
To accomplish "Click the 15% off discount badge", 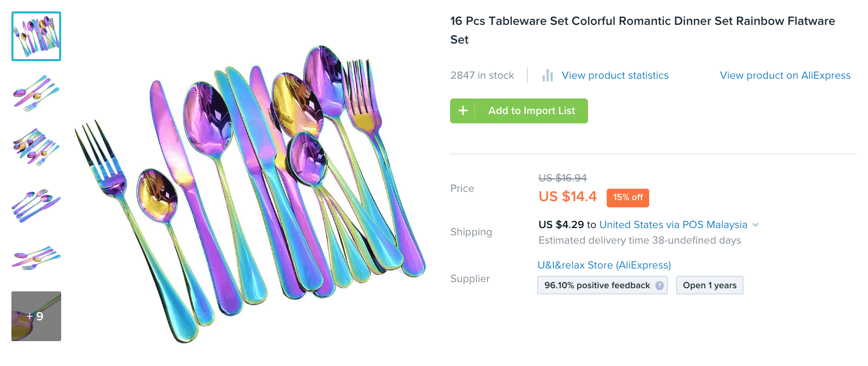I will (x=627, y=198).
